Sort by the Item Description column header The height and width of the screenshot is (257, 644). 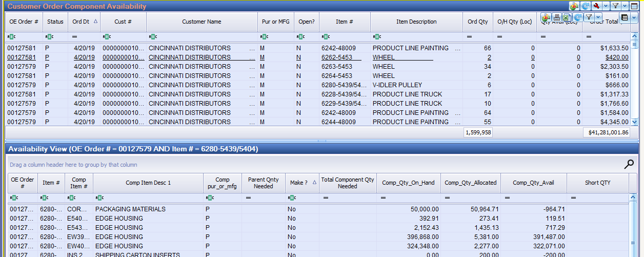click(x=416, y=22)
